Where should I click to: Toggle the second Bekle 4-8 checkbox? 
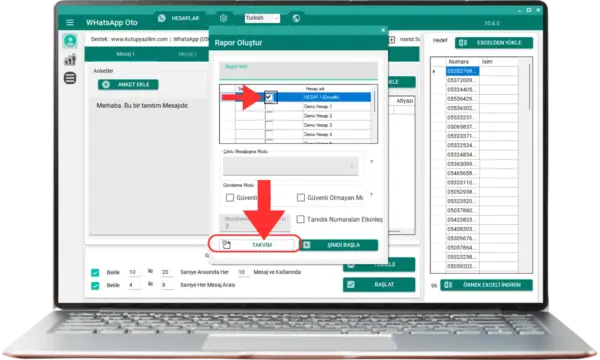(95, 285)
